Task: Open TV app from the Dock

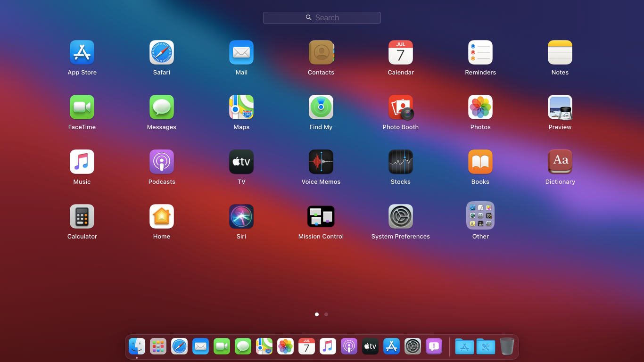Action: [x=371, y=346]
